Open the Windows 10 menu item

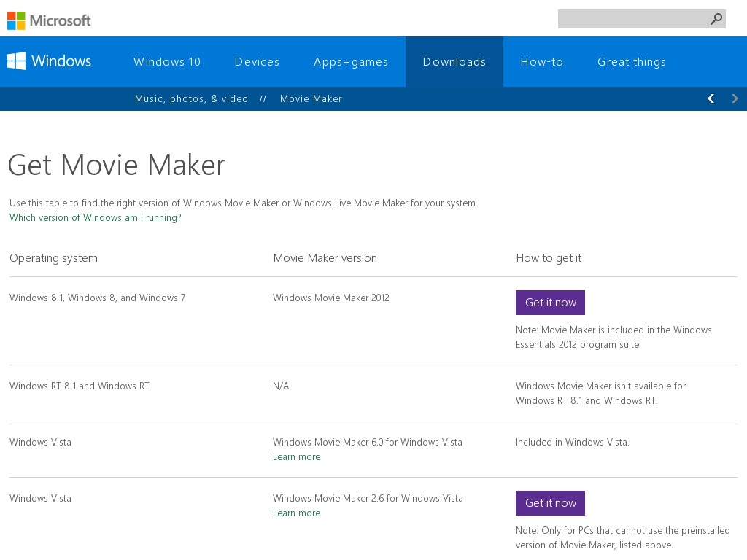point(167,62)
